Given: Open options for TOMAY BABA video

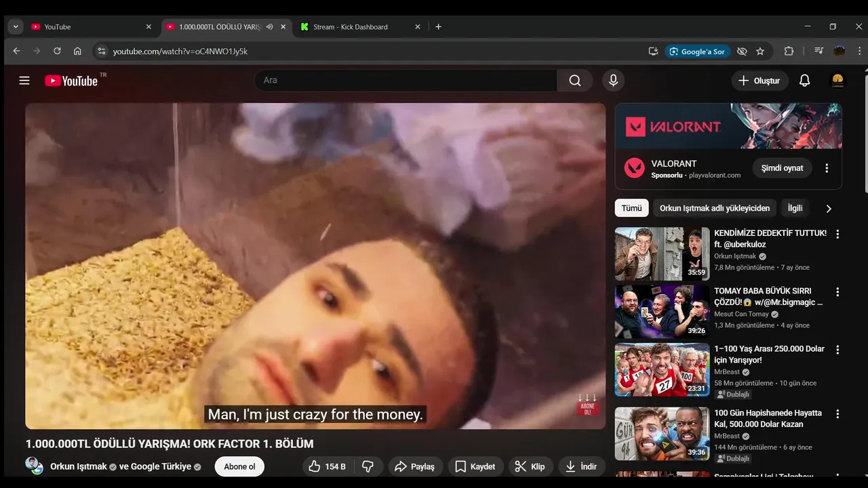Looking at the screenshot, I should [837, 291].
